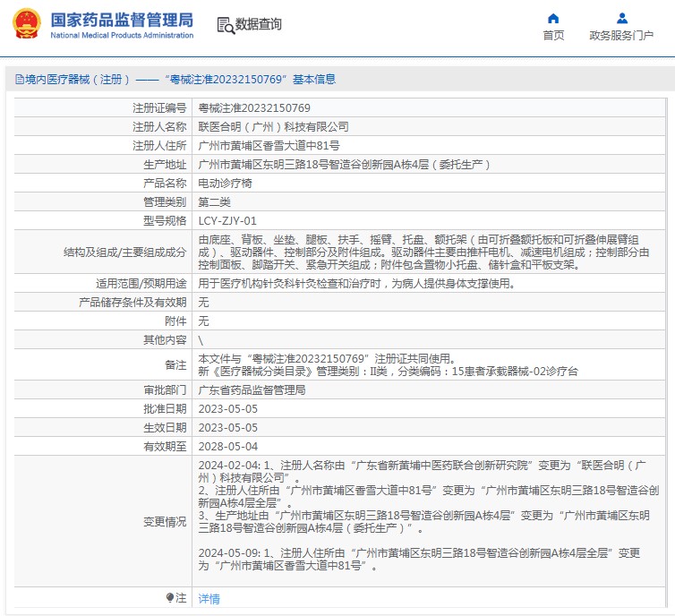This screenshot has height=616, width=675.
Task: Click approval department 广东省药品监督管理局
Action: coord(252,390)
